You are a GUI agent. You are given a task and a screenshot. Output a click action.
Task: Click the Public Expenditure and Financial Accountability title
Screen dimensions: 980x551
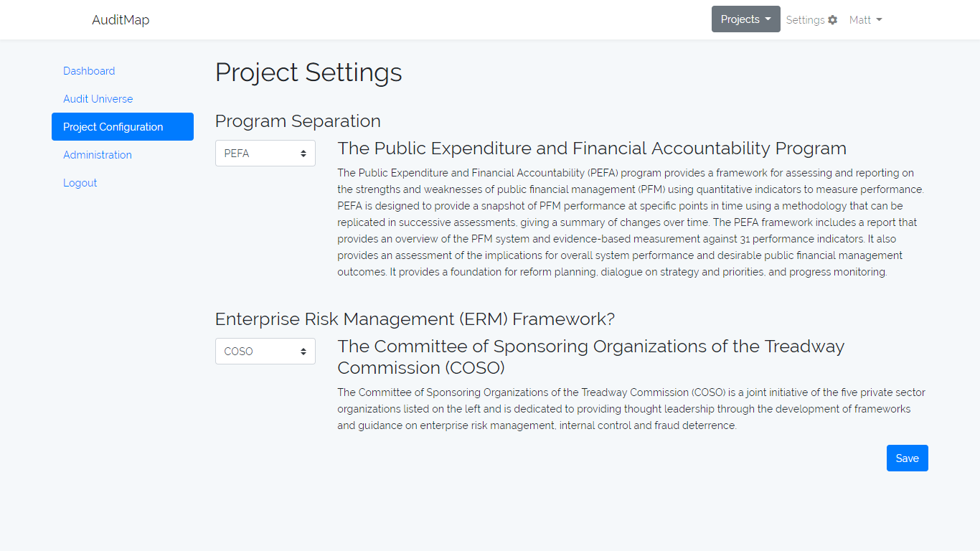(x=592, y=149)
